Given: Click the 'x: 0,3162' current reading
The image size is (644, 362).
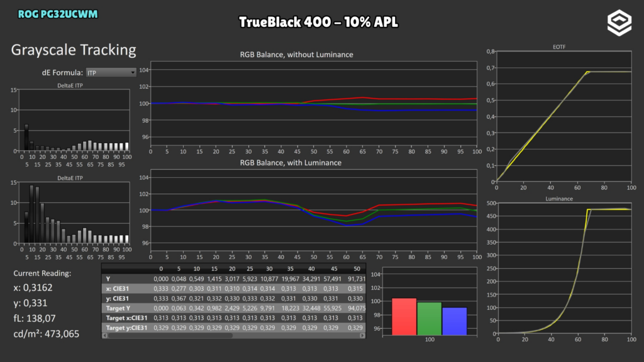Looking at the screenshot, I should 33,288.
